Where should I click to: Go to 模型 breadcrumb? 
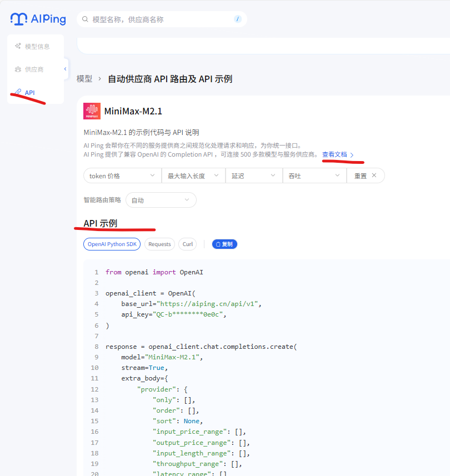click(84, 79)
